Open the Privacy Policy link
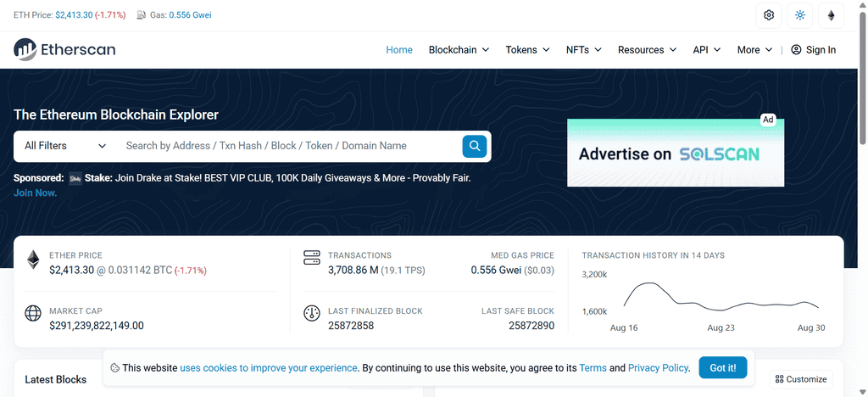Image resolution: width=868 pixels, height=397 pixels. point(658,367)
